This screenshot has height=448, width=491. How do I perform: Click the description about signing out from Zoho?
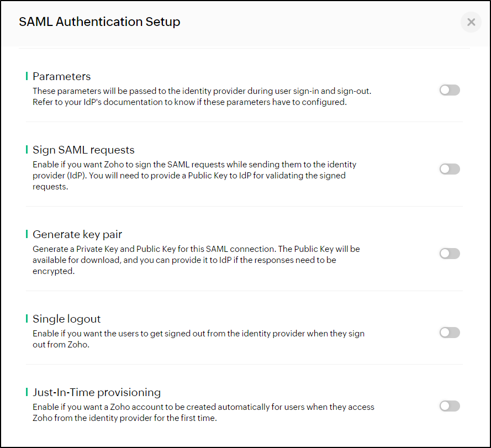coord(198,339)
